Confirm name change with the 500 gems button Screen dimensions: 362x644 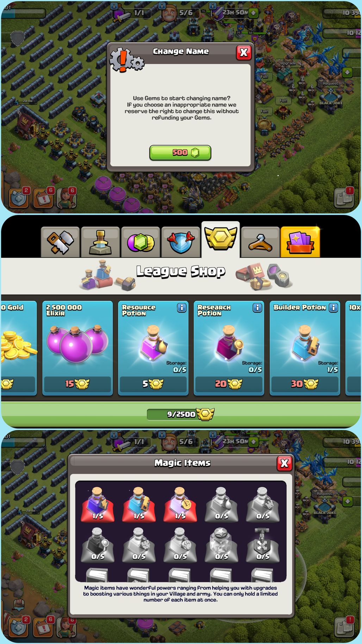click(180, 153)
